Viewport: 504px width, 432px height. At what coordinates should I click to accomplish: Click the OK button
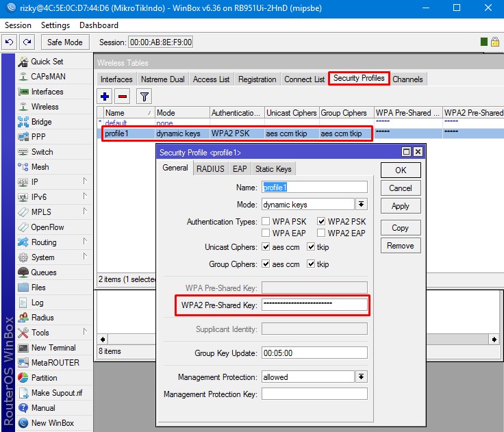pyautogui.click(x=401, y=170)
